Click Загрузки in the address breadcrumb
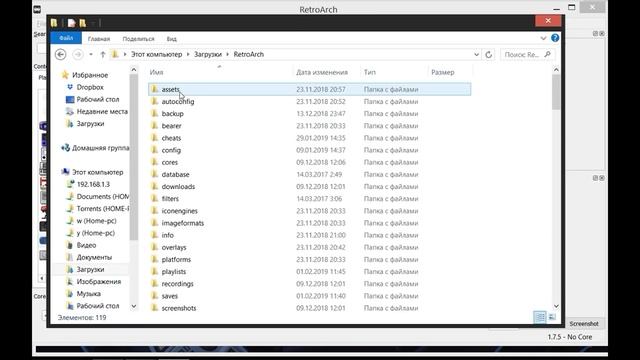This screenshot has width=640, height=360. click(x=208, y=54)
